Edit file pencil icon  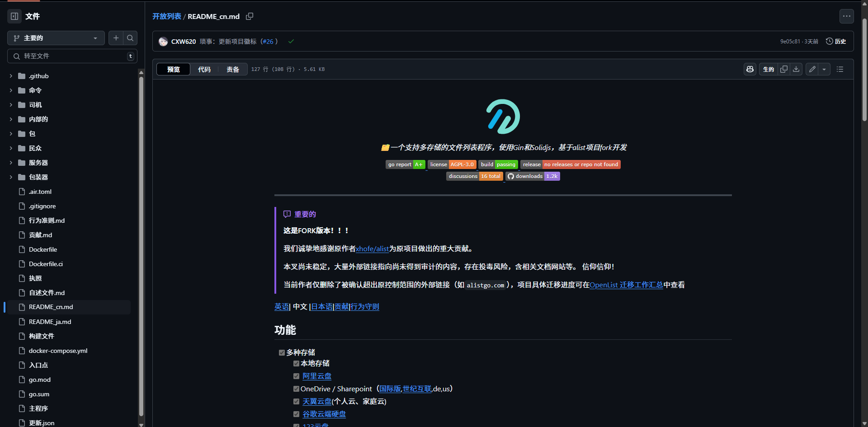(x=812, y=69)
